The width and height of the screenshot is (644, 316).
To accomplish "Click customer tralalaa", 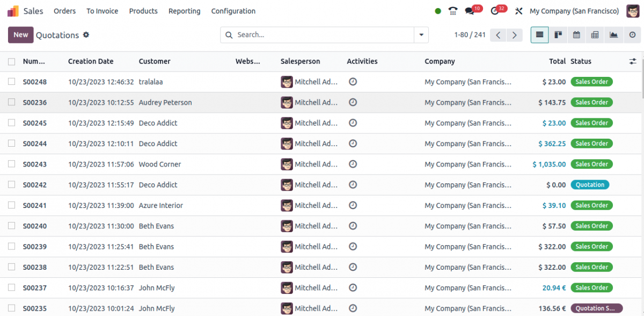I will pos(151,82).
